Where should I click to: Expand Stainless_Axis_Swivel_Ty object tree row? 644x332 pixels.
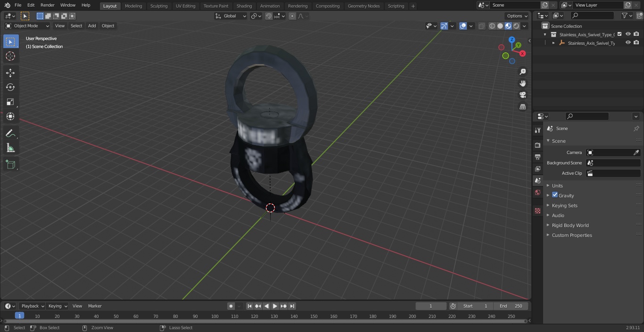click(x=553, y=43)
